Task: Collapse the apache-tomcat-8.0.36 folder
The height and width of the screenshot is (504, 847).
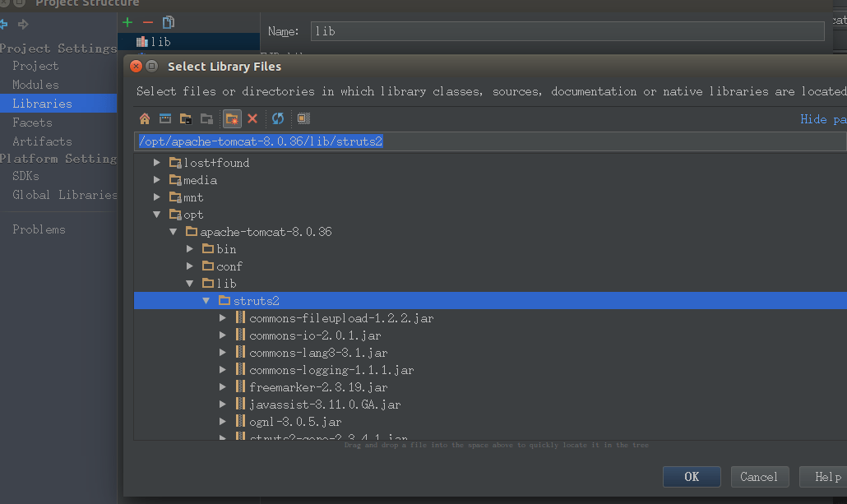Action: click(174, 232)
